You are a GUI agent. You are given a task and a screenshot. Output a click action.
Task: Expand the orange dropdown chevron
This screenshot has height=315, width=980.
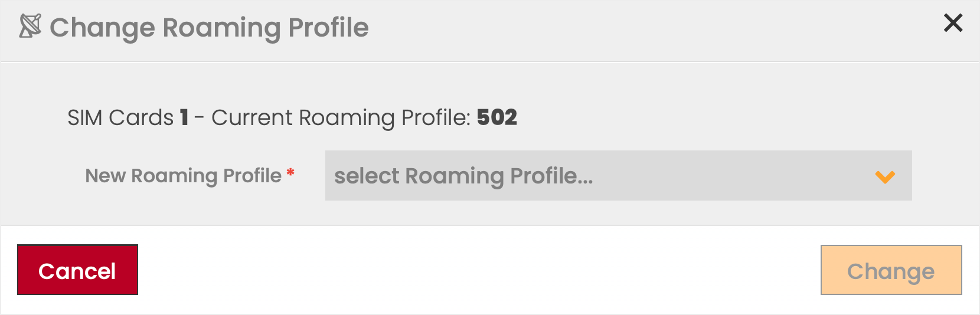point(885,176)
